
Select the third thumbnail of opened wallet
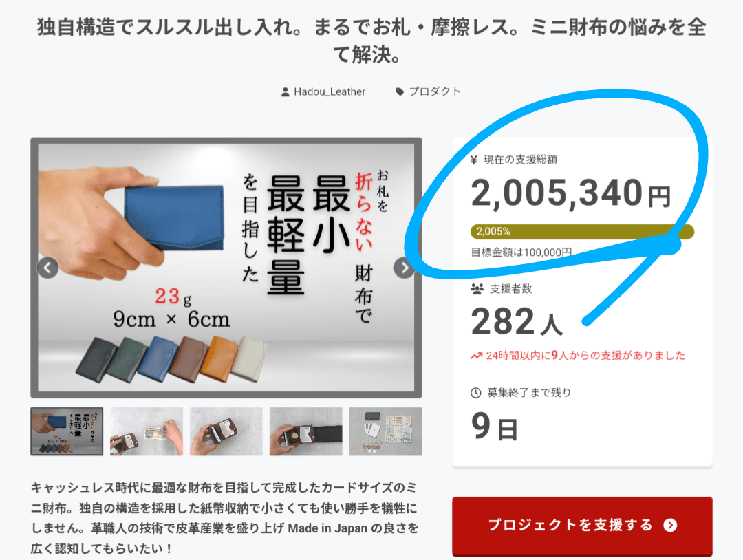(226, 431)
